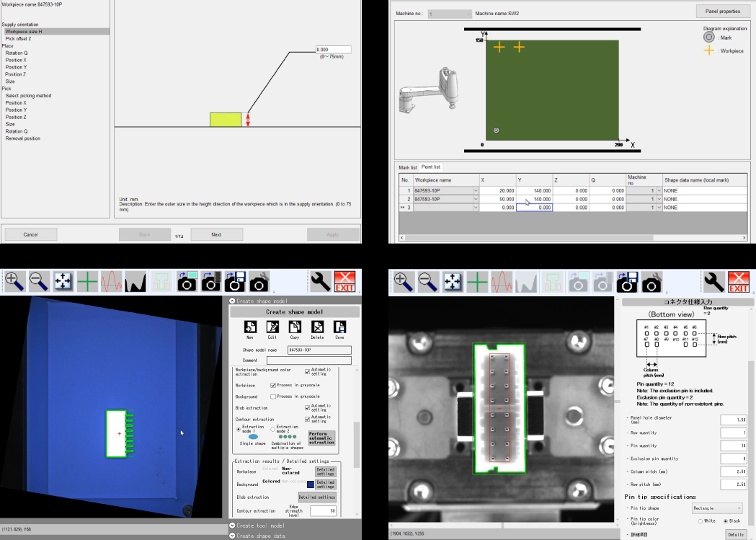The image size is (756, 540).
Task: Switch to the Mark list tab
Action: (x=408, y=167)
